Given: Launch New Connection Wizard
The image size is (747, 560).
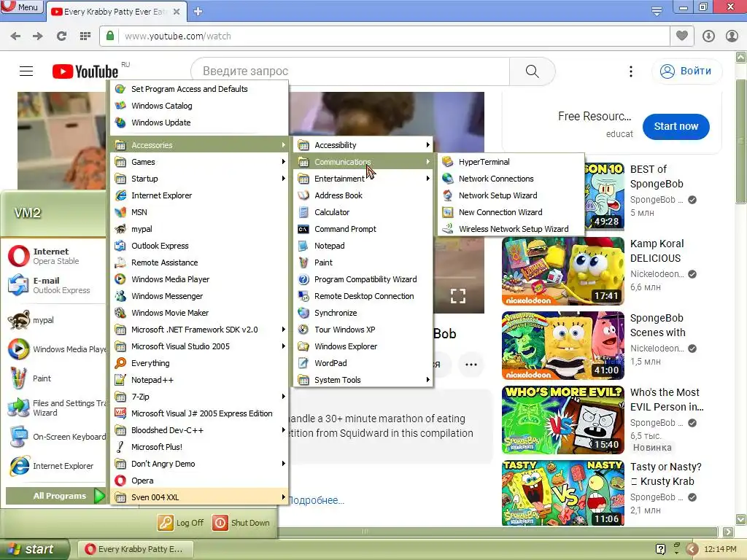Looking at the screenshot, I should (511, 212).
